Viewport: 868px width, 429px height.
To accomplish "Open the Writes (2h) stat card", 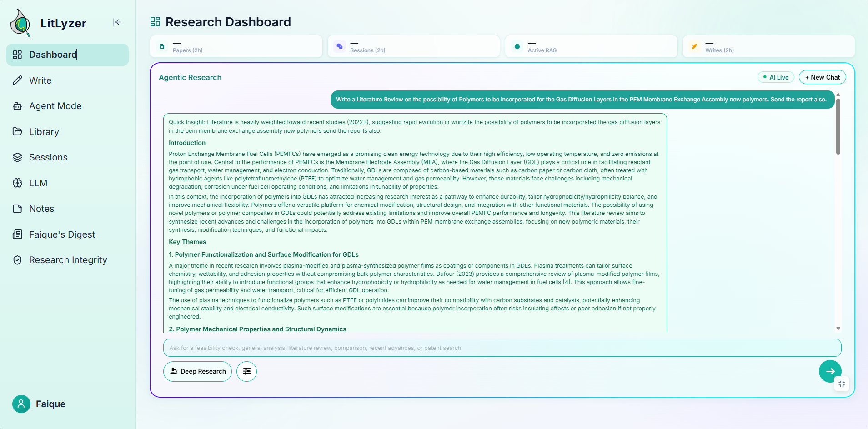I will pos(769,46).
